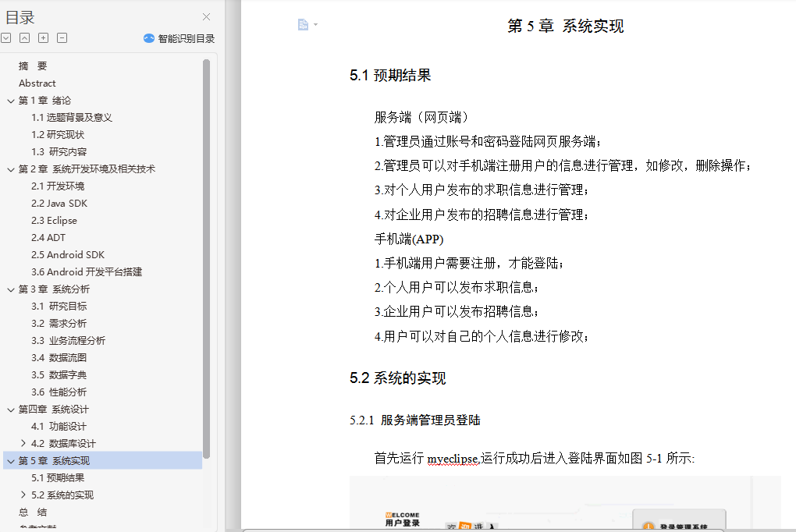Image resolution: width=796 pixels, height=532 pixels.
Task: Collapse 第 1 章 绪论 chevron
Action: point(11,101)
